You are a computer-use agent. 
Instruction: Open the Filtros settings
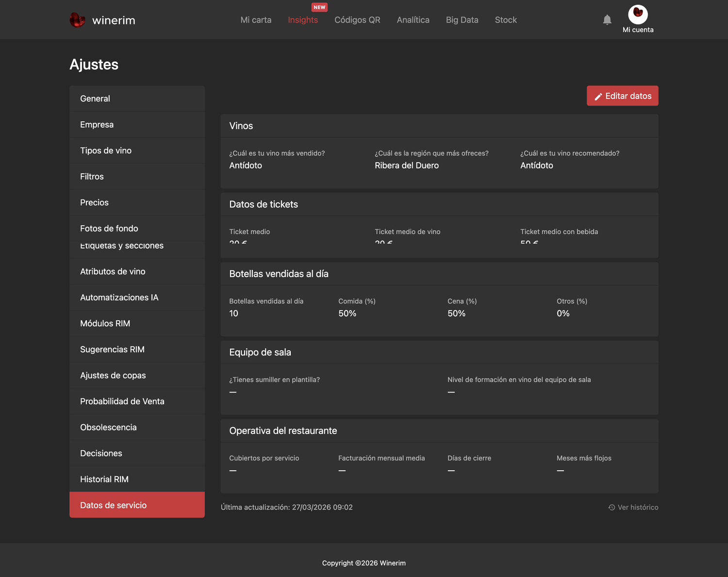coord(137,177)
